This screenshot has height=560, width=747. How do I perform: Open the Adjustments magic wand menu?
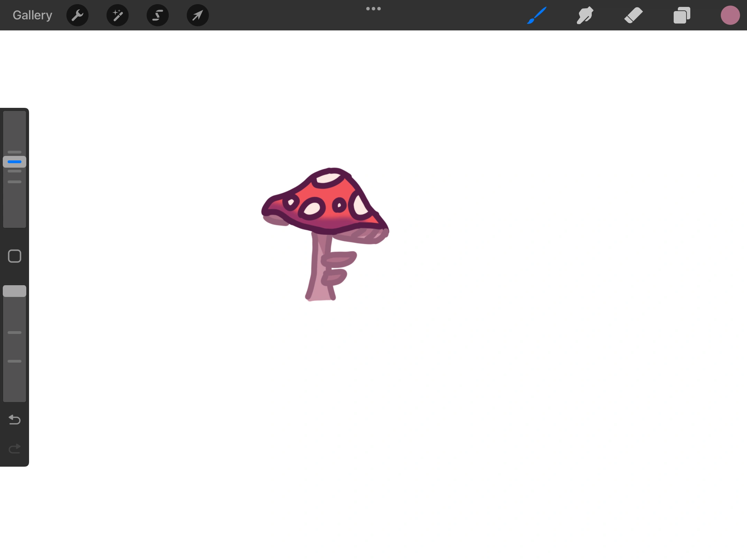pyautogui.click(x=118, y=15)
